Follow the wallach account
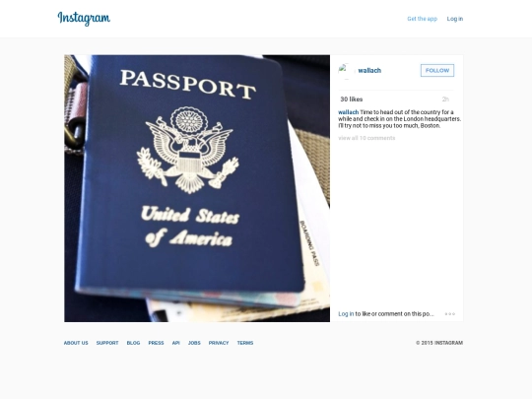The height and width of the screenshot is (399, 532). tap(437, 70)
